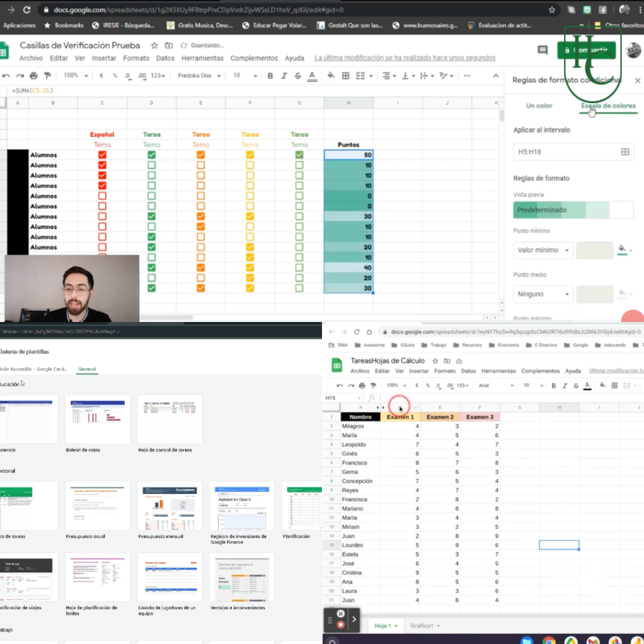Open the comment history icon beside Compartir
The height and width of the screenshot is (644, 644).
coord(542,50)
